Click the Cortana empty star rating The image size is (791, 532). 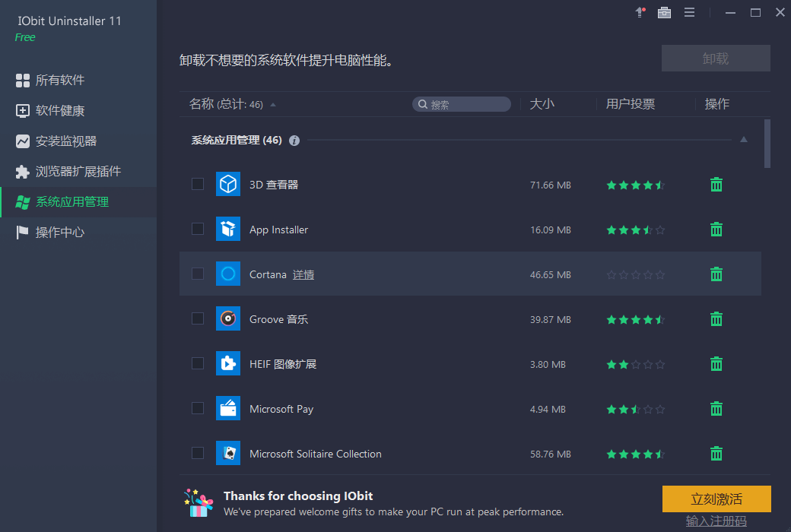(x=636, y=275)
